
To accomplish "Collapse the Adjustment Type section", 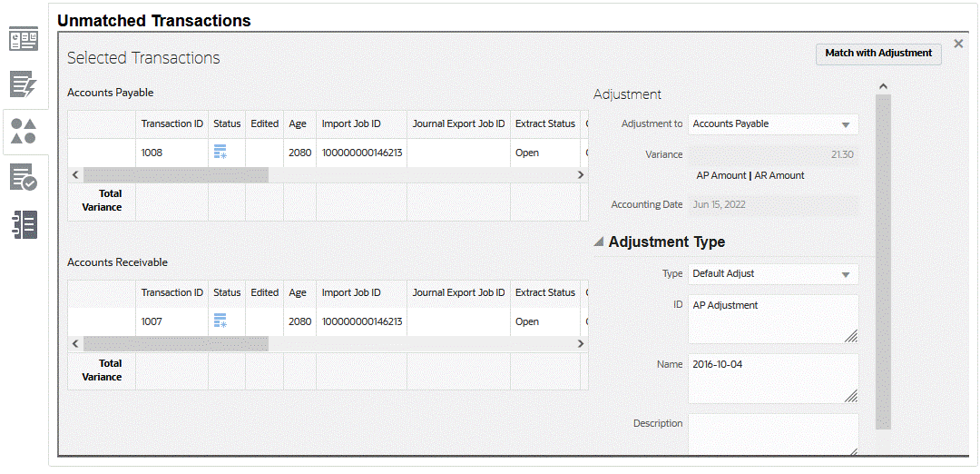I will coord(599,242).
